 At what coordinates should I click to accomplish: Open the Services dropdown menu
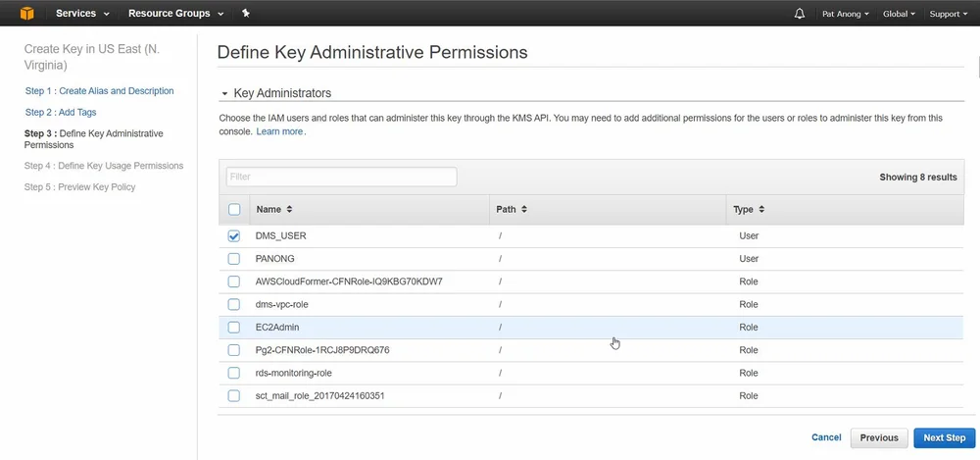[x=82, y=14]
